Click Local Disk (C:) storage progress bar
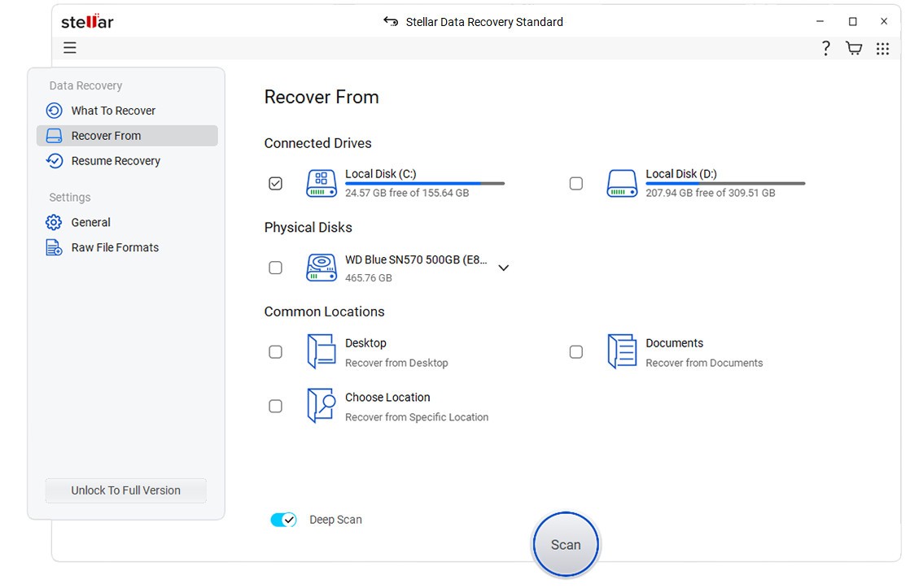Screen dimensions: 910x588 tap(423, 183)
